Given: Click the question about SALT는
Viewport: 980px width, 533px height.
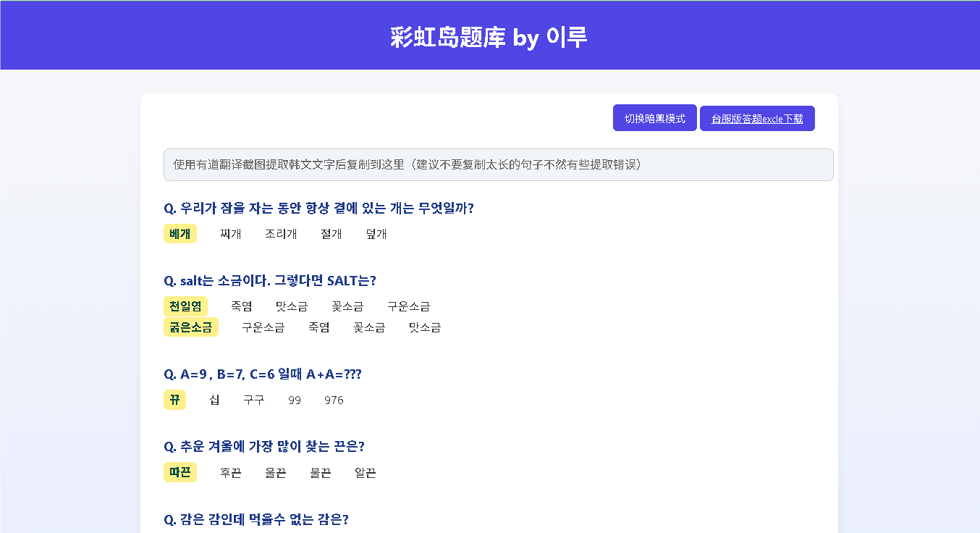Looking at the screenshot, I should point(270,281).
